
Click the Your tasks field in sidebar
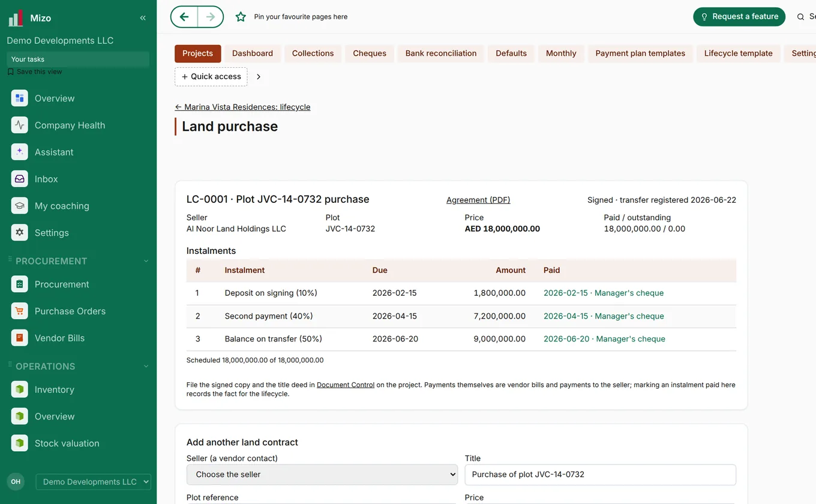click(x=78, y=59)
